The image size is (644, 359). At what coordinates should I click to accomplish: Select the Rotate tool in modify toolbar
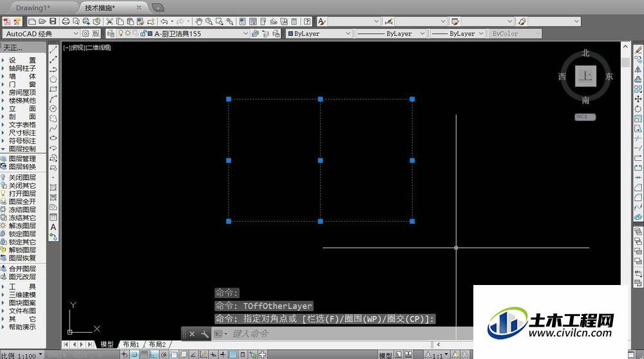click(638, 109)
